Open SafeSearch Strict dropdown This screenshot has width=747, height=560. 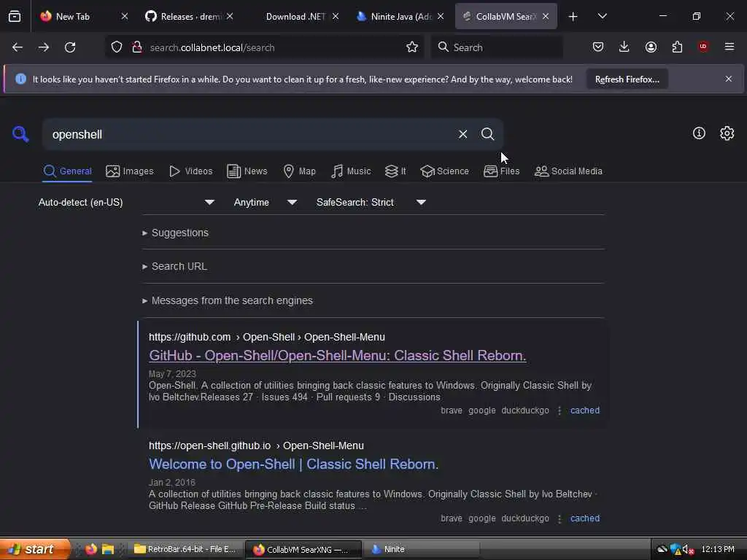coord(371,203)
